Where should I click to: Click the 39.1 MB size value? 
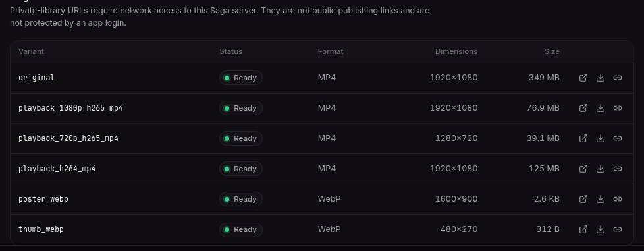[x=543, y=138]
